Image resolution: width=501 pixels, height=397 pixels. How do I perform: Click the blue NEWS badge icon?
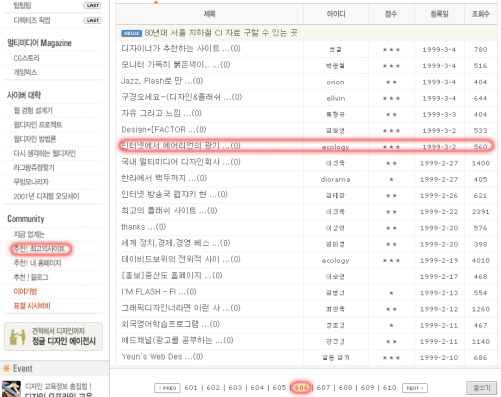click(131, 33)
